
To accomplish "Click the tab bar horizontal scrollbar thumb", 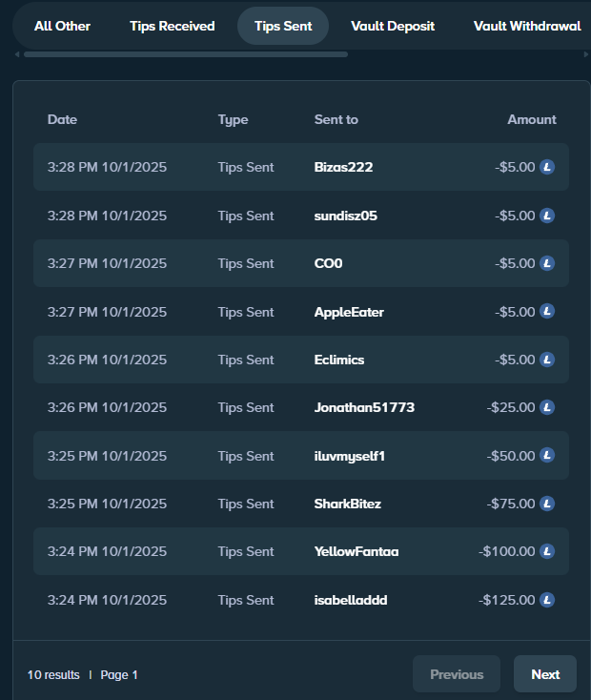I will pos(186,54).
